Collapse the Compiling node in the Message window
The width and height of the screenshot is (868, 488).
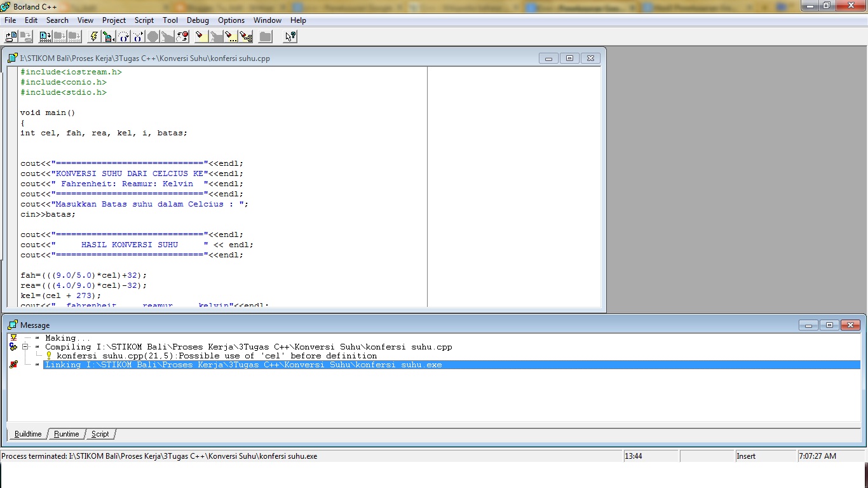[x=26, y=347]
